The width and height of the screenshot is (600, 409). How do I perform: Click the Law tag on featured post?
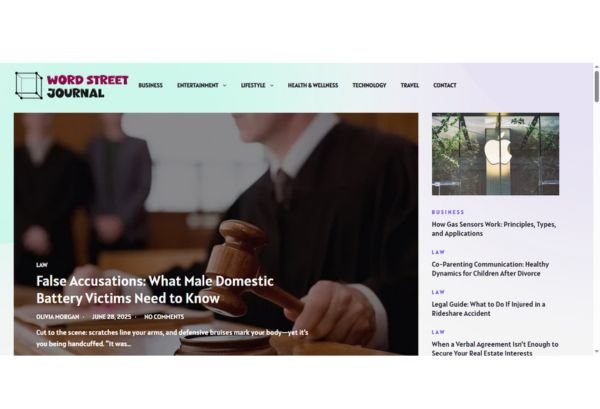[x=42, y=265]
